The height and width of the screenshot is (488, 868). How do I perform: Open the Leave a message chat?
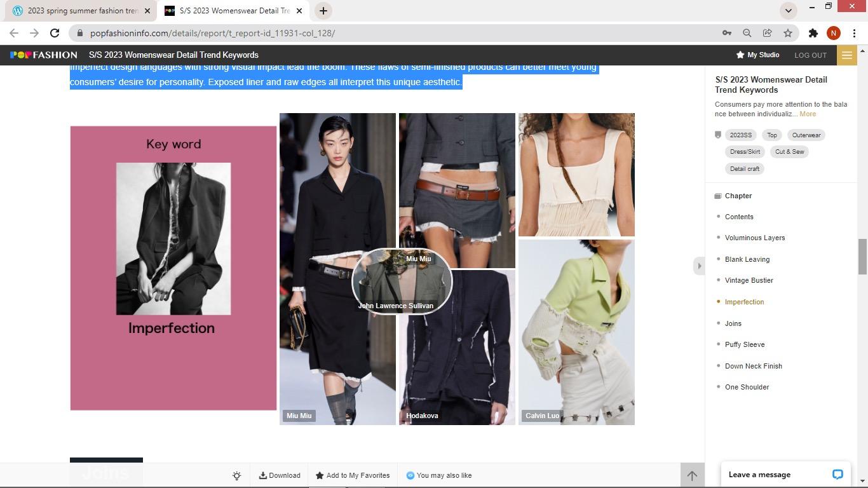pos(785,475)
